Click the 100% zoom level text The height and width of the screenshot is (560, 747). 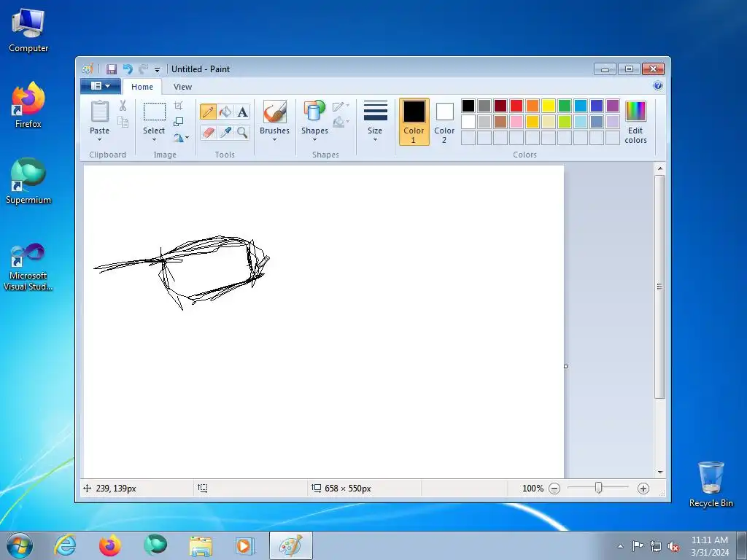pyautogui.click(x=533, y=489)
